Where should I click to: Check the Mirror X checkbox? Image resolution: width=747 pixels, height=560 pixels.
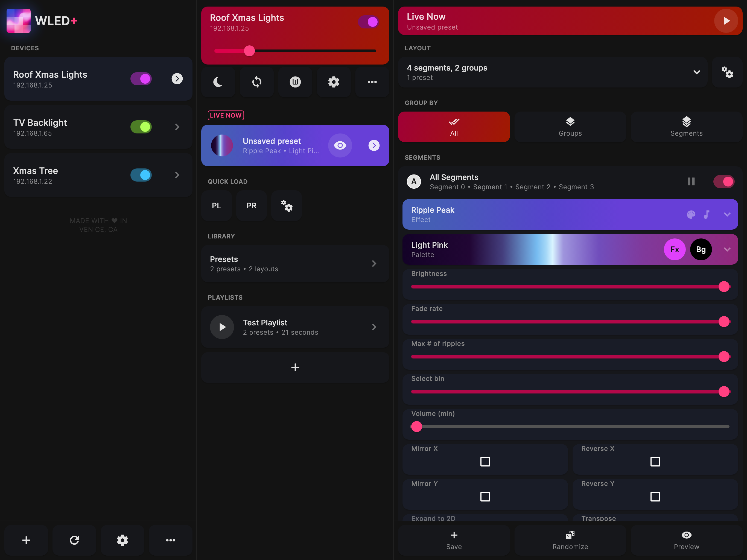pyautogui.click(x=485, y=461)
